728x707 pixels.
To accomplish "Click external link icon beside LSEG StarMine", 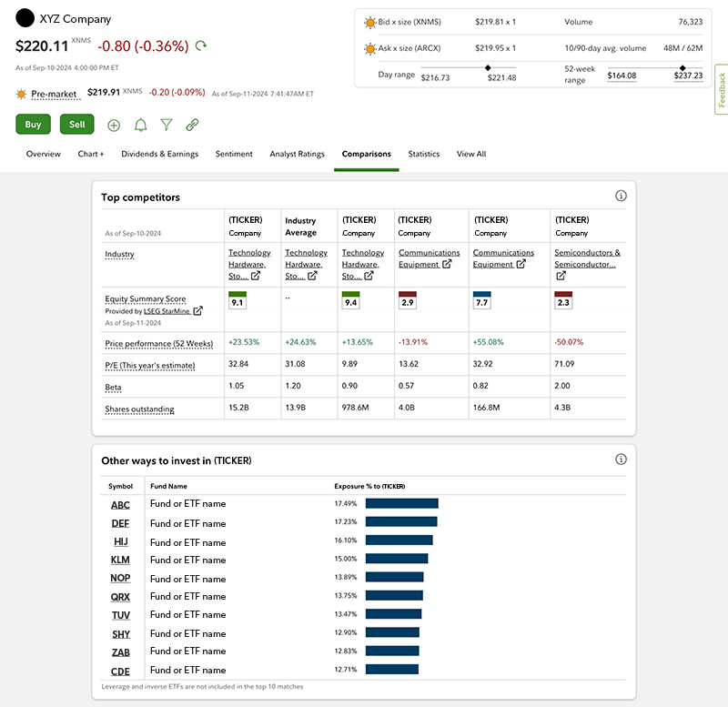I will [198, 311].
